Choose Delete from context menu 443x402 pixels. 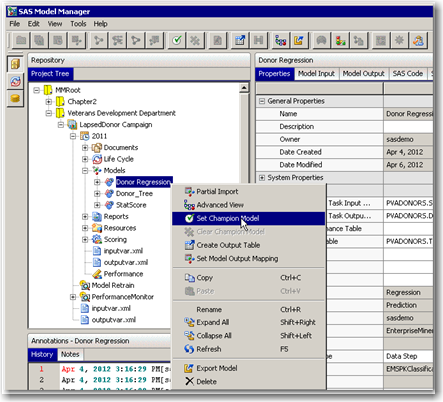point(248,382)
